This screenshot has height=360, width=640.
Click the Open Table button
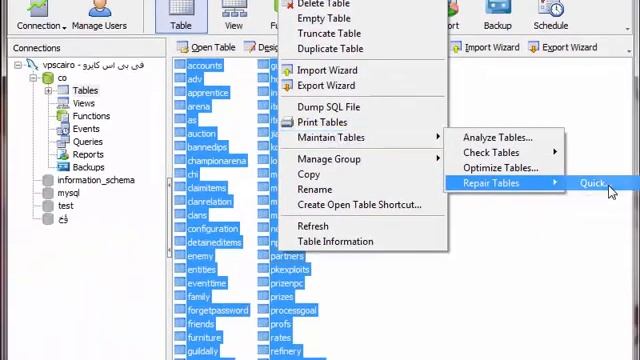tap(206, 47)
